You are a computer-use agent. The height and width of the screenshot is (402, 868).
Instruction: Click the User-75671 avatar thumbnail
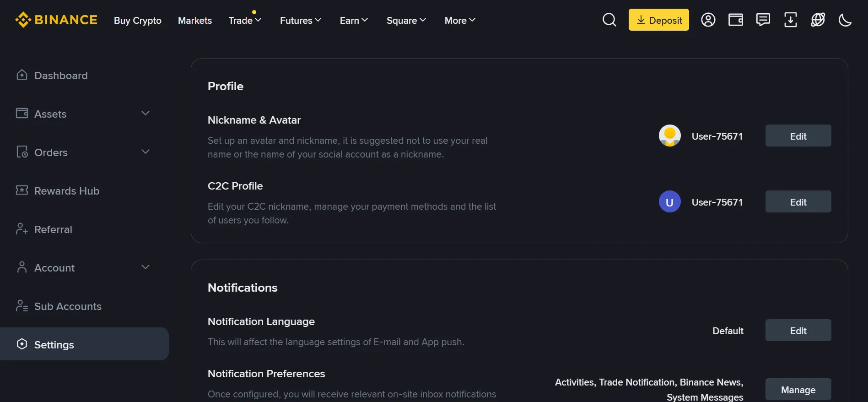click(x=669, y=136)
